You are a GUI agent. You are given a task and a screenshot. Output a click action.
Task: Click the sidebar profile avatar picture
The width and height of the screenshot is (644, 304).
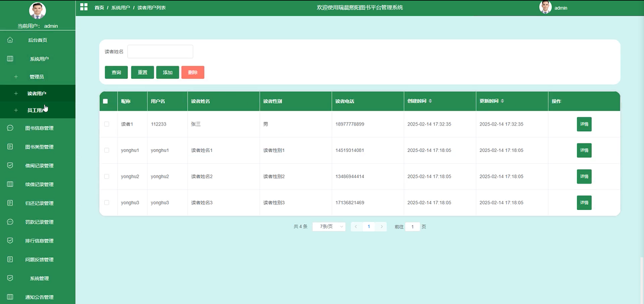37,11
